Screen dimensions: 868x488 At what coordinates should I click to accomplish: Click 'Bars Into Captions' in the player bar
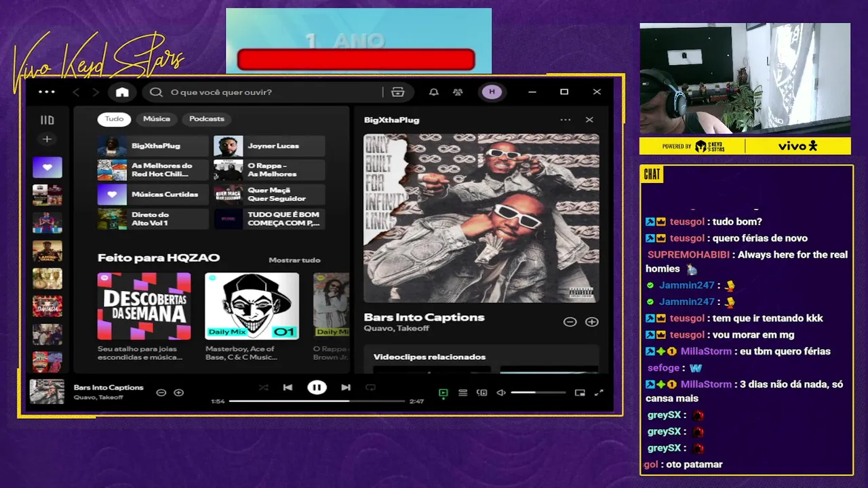[x=108, y=388]
